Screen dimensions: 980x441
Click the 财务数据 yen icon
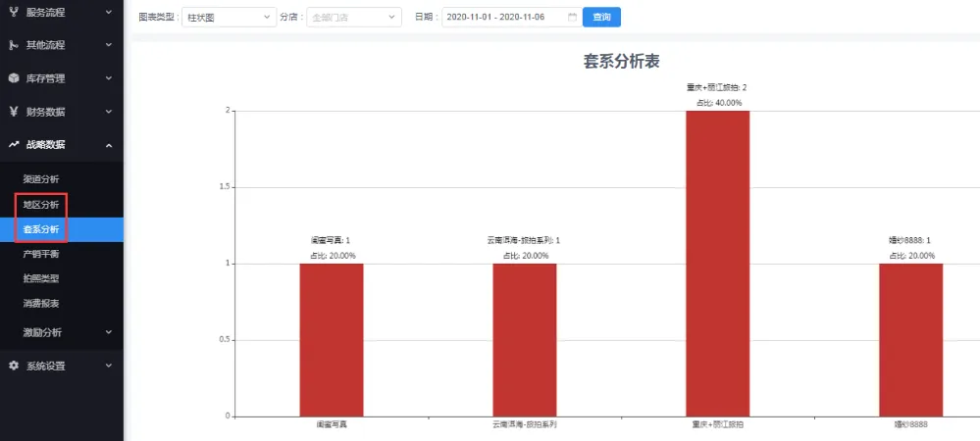(x=14, y=112)
